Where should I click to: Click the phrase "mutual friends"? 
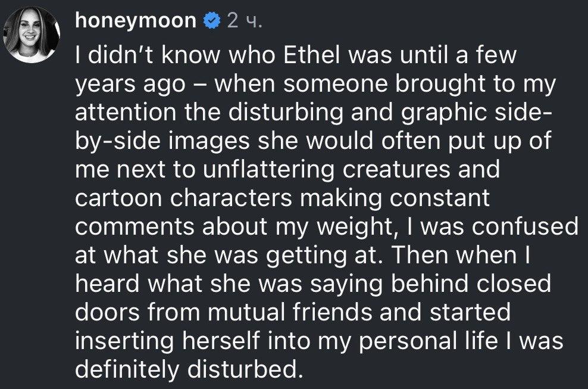[290, 312]
